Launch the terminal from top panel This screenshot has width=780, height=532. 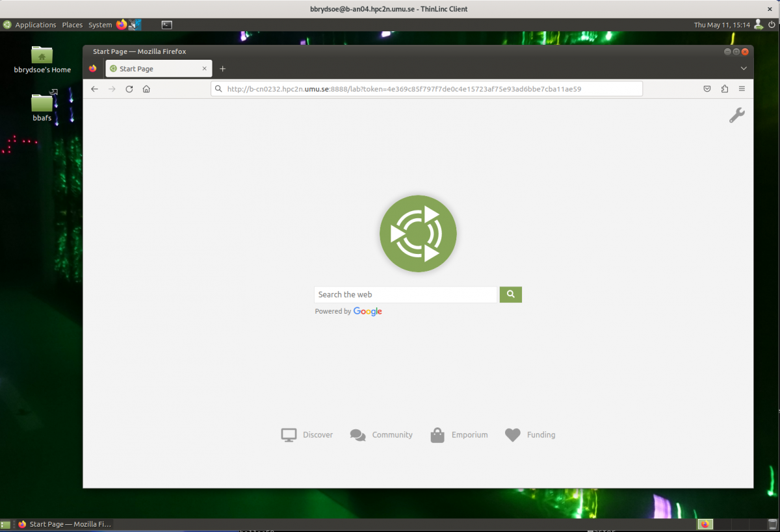pos(167,25)
